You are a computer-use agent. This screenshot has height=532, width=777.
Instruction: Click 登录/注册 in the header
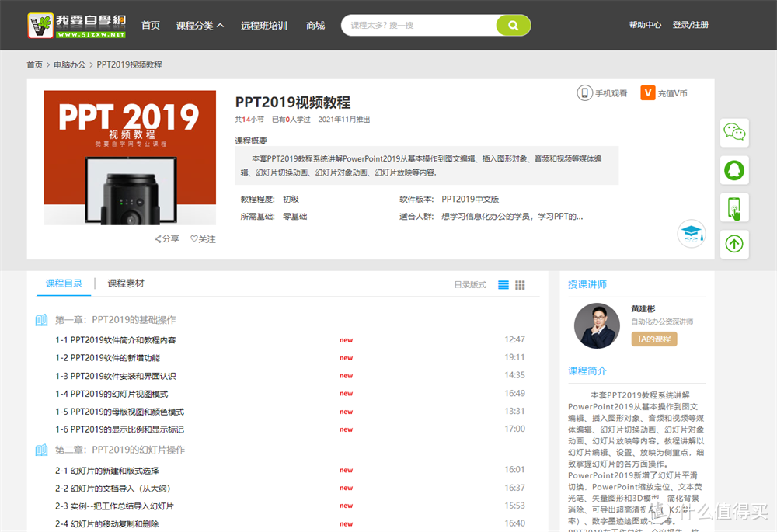pyautogui.click(x=690, y=25)
